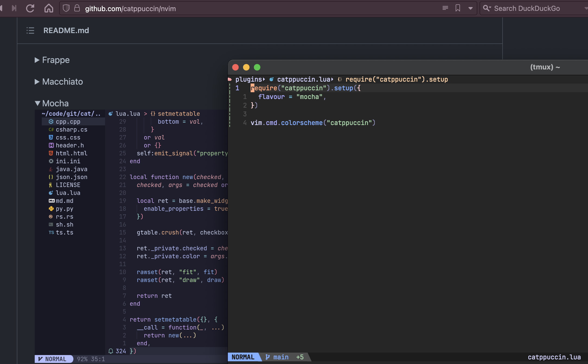Fast-forward navigation in the browser
This screenshot has width=588, height=364.
pyautogui.click(x=14, y=8)
